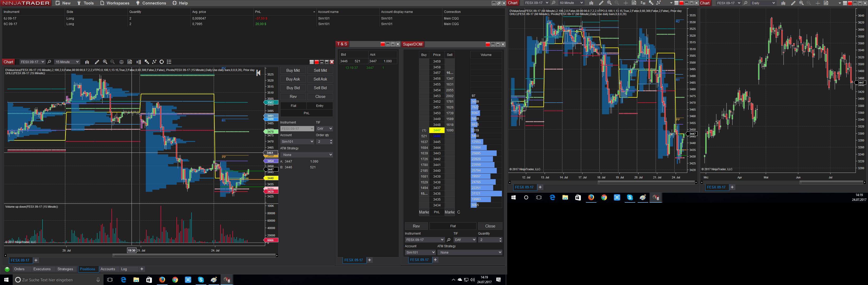Screen dimensions: 868x285
Task: Open Data Box in 60 Minute chart
Action: pos(634,3)
